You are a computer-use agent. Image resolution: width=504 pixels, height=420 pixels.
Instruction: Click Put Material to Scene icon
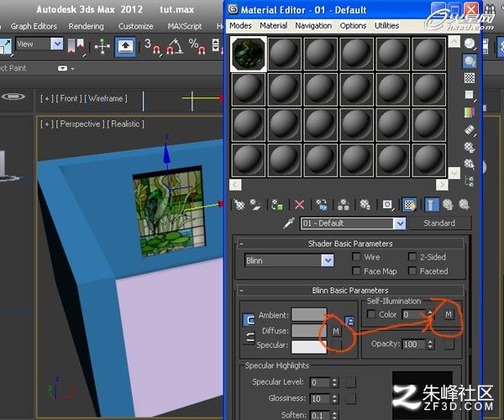coord(256,205)
